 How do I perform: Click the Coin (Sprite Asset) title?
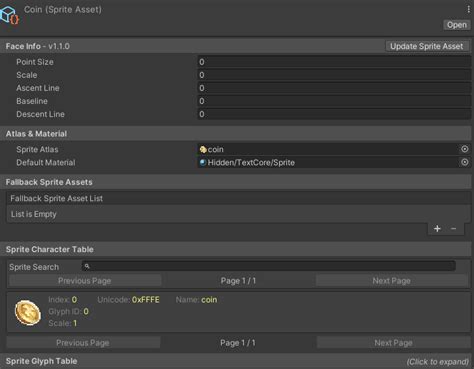(x=62, y=9)
